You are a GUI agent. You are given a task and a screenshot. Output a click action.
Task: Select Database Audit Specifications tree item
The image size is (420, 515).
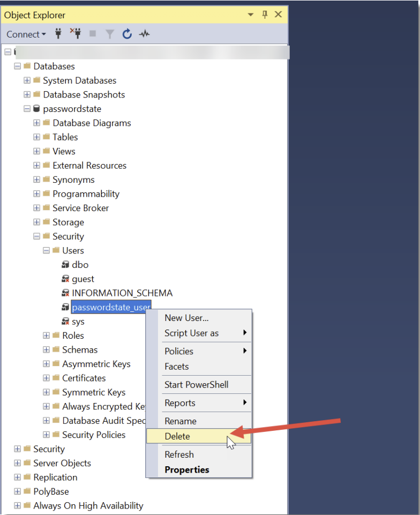coord(104,420)
